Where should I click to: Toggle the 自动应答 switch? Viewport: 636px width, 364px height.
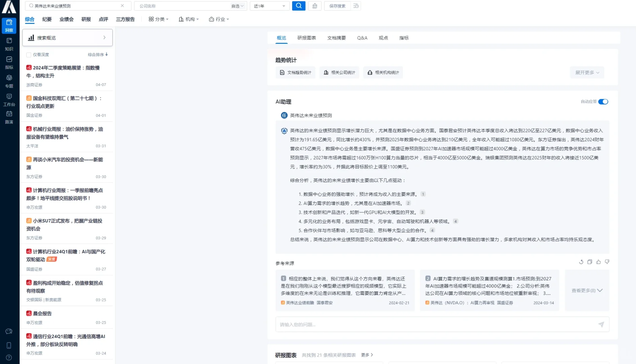click(603, 102)
